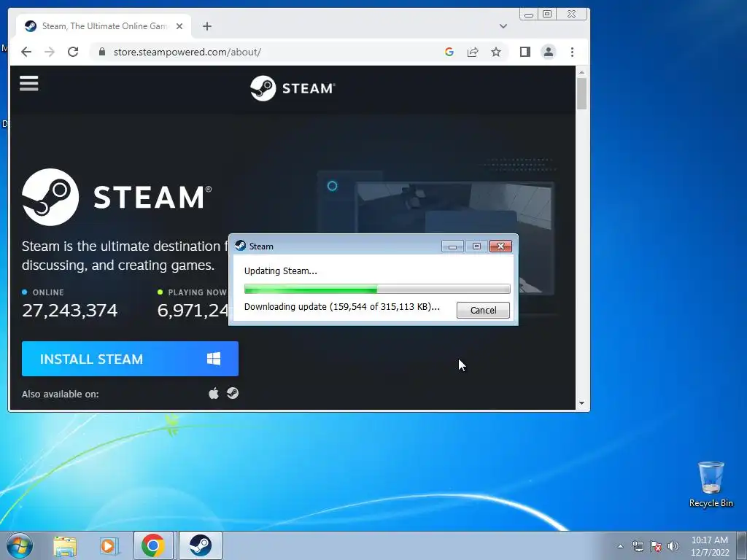This screenshot has width=747, height=560.
Task: Click 'Downloading update' status text
Action: click(341, 307)
